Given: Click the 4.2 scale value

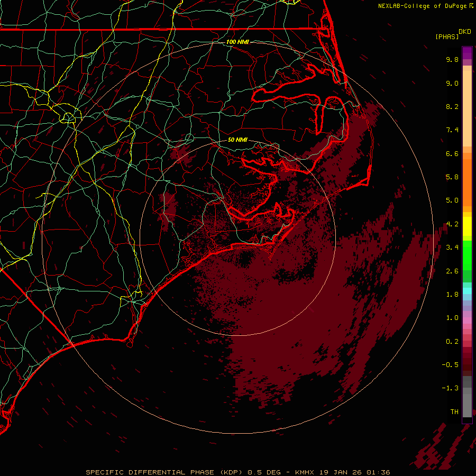Looking at the screenshot, I should [x=452, y=224].
